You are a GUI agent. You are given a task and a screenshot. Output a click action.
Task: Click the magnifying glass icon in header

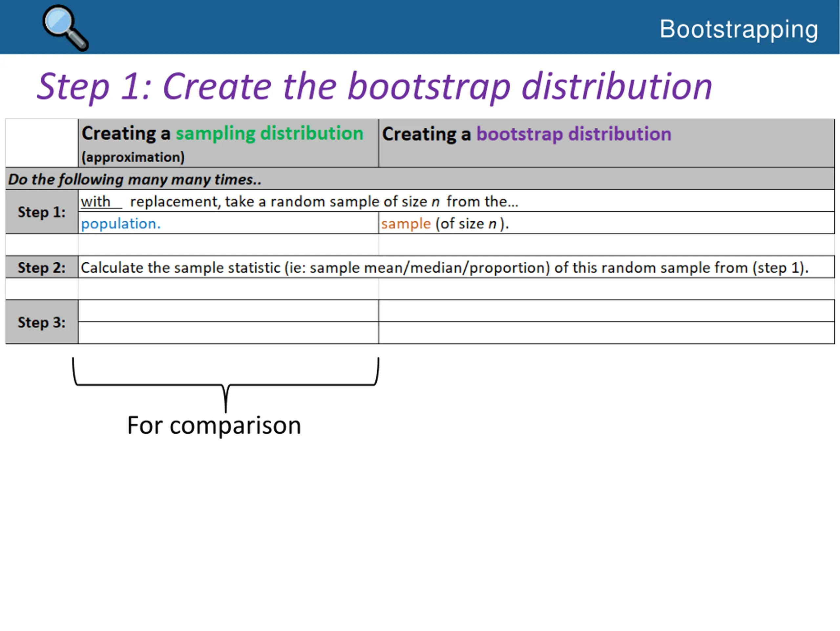point(65,28)
